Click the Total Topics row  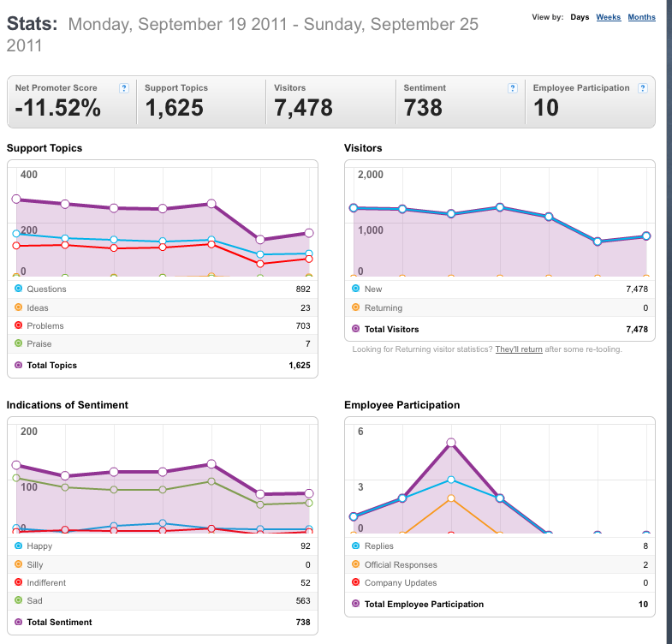(163, 366)
